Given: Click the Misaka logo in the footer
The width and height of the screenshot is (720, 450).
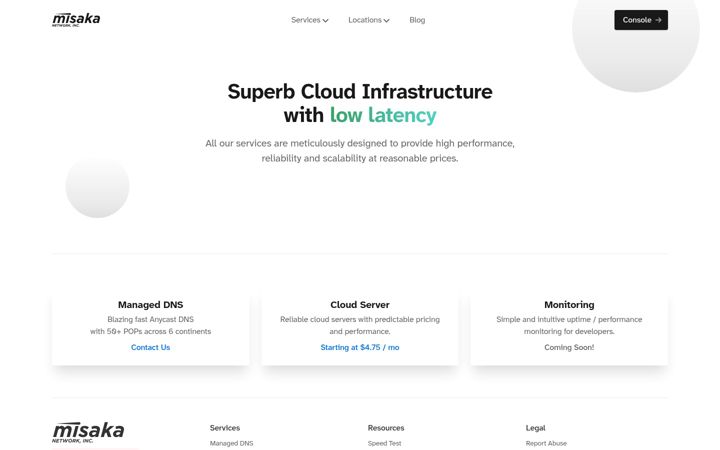Looking at the screenshot, I should [88, 432].
